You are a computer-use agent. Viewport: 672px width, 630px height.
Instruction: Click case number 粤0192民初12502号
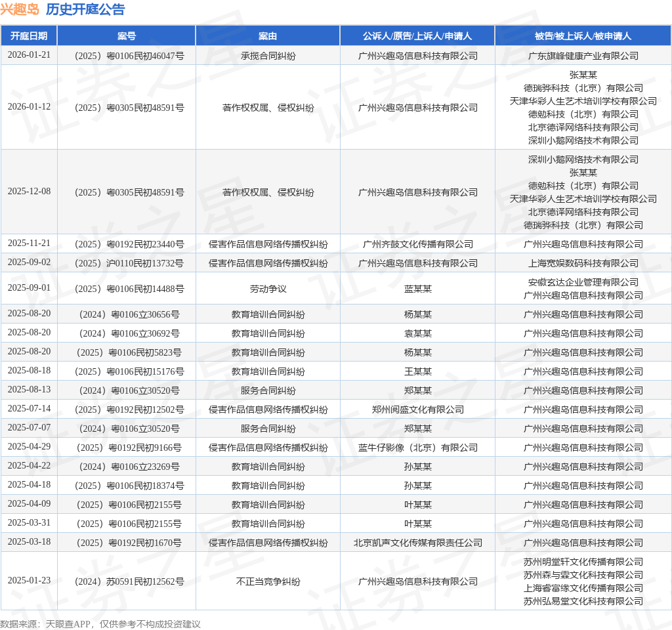click(x=129, y=409)
